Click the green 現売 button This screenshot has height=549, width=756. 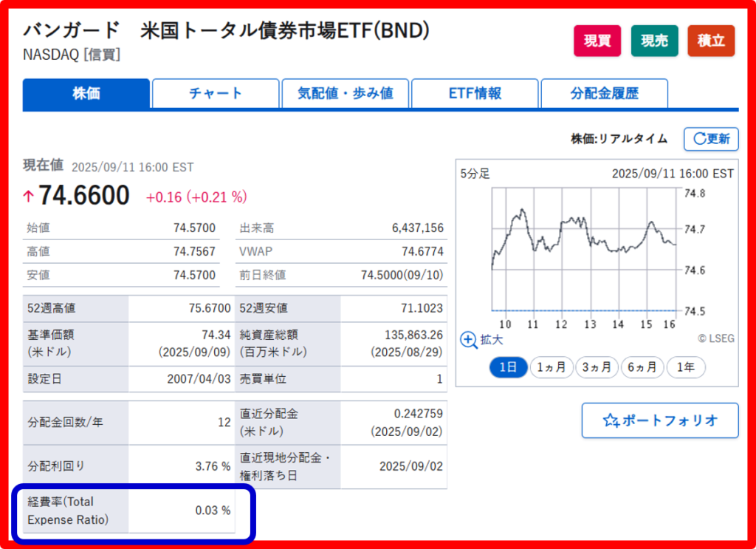(654, 41)
